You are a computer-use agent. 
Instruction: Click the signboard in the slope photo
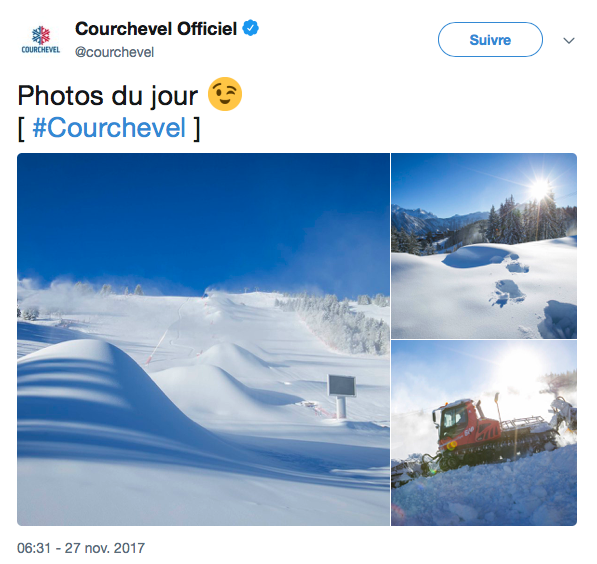(x=342, y=395)
